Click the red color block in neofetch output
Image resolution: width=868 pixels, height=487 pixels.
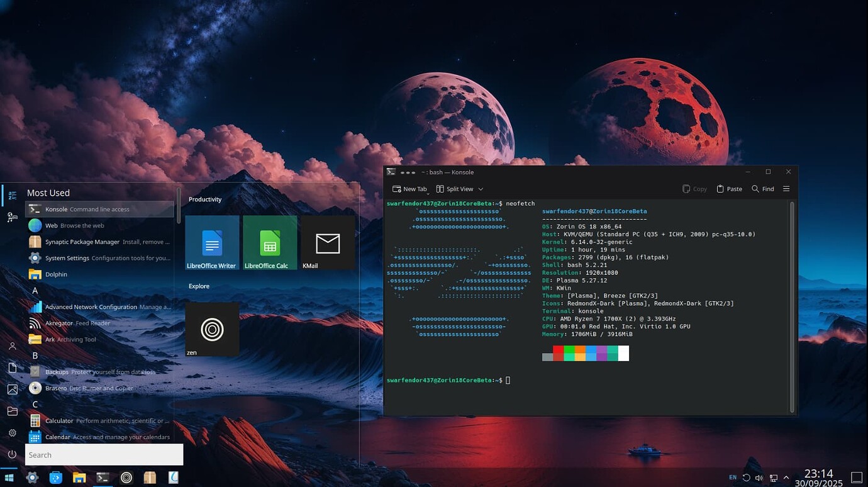[x=558, y=350]
